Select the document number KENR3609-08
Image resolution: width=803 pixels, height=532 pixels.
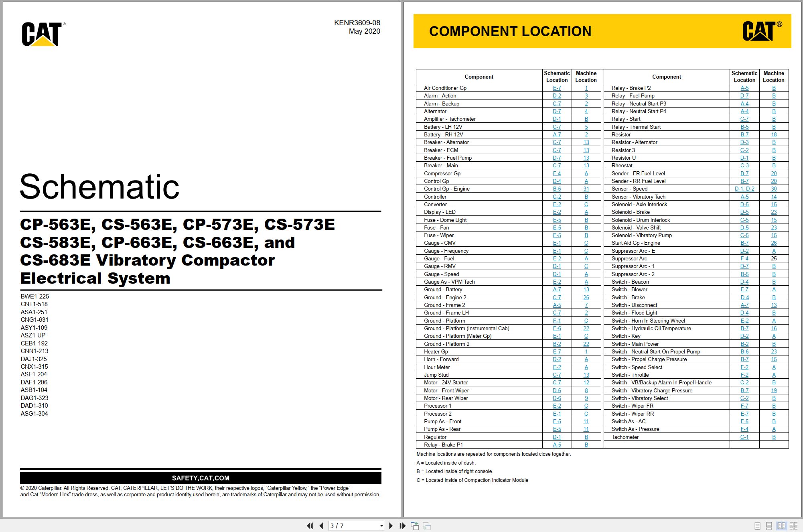[x=357, y=23]
